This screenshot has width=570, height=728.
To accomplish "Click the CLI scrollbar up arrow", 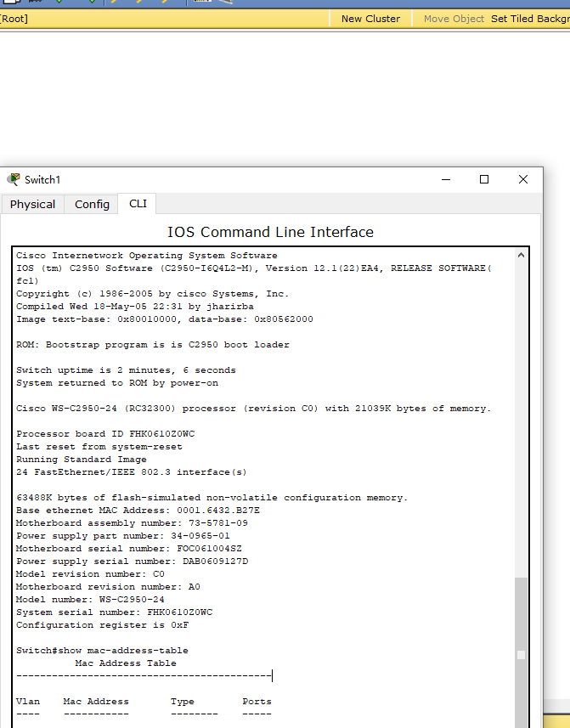I will 521,255.
